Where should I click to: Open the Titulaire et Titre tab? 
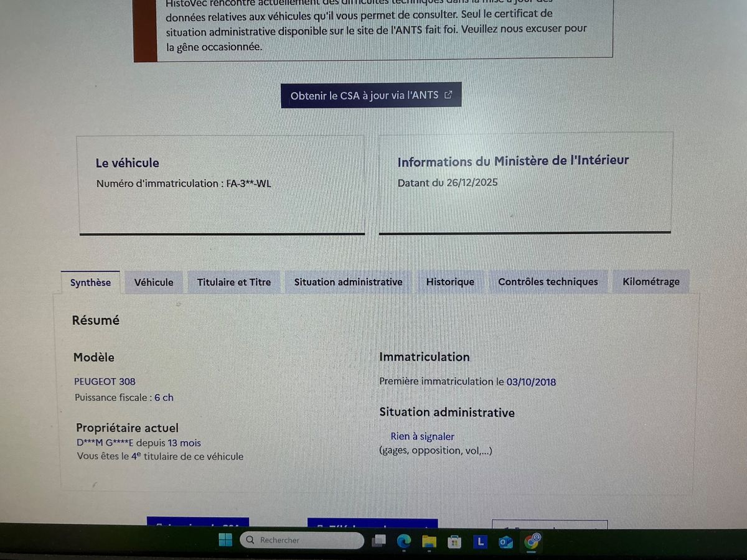click(234, 282)
